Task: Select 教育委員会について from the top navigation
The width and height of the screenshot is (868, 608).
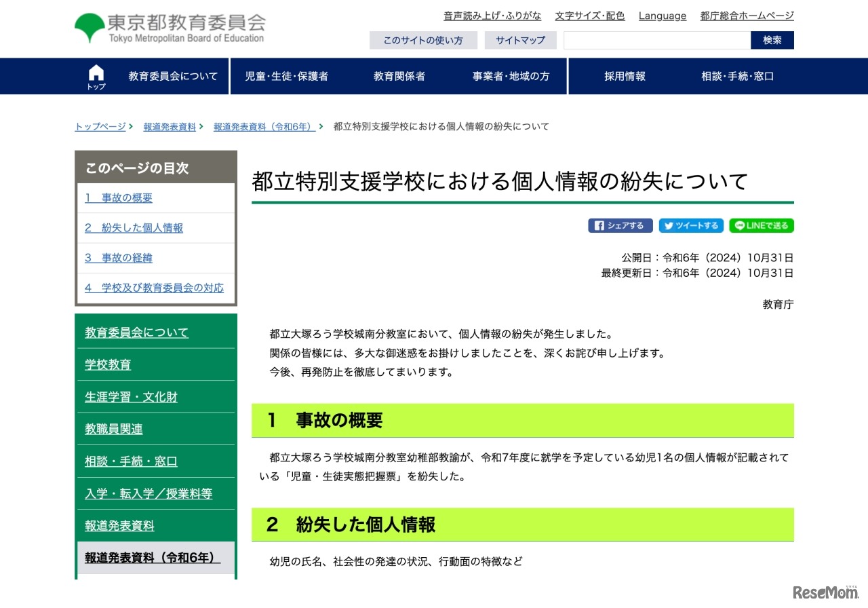Action: 174,76
